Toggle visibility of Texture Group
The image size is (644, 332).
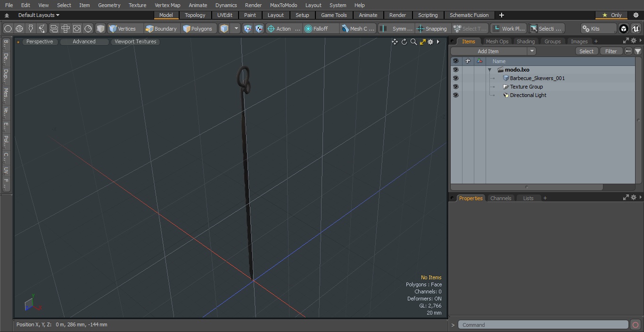click(455, 87)
